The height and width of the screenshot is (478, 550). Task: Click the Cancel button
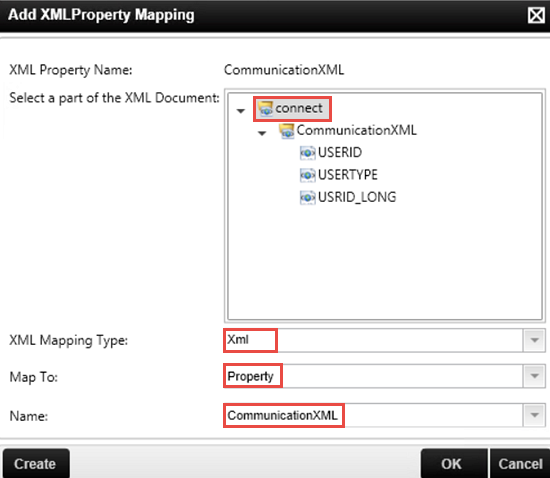(520, 464)
